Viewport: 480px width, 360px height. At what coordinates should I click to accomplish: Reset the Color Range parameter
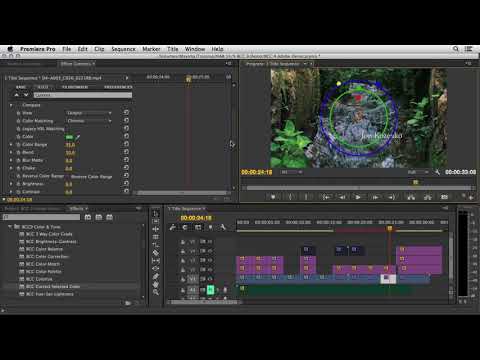coord(126,144)
